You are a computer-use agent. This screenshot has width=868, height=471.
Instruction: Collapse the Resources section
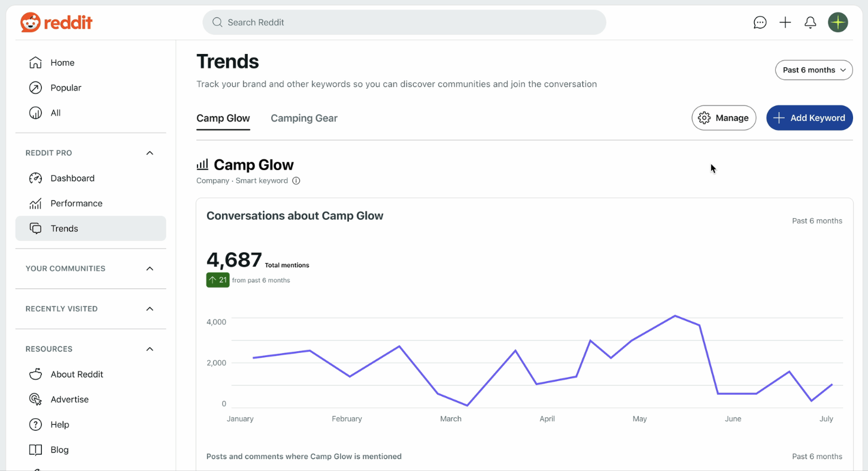click(x=149, y=349)
